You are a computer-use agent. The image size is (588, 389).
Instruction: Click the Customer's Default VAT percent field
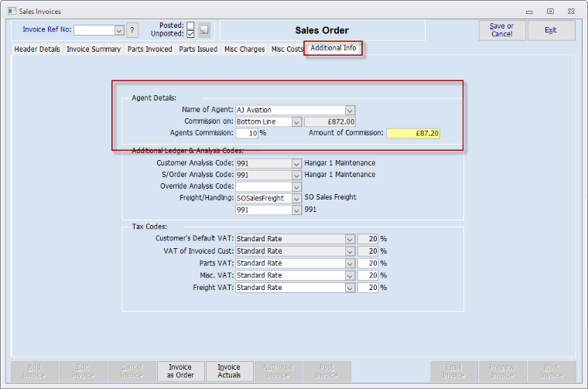[x=367, y=239]
